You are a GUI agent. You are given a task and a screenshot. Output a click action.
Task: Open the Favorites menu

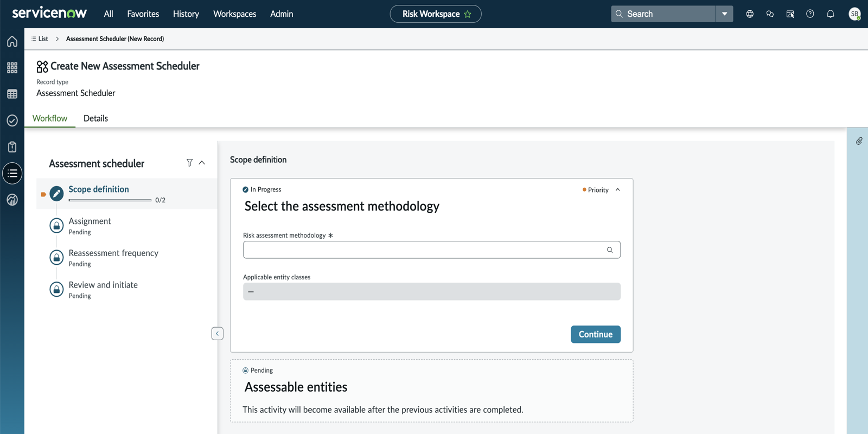point(143,14)
